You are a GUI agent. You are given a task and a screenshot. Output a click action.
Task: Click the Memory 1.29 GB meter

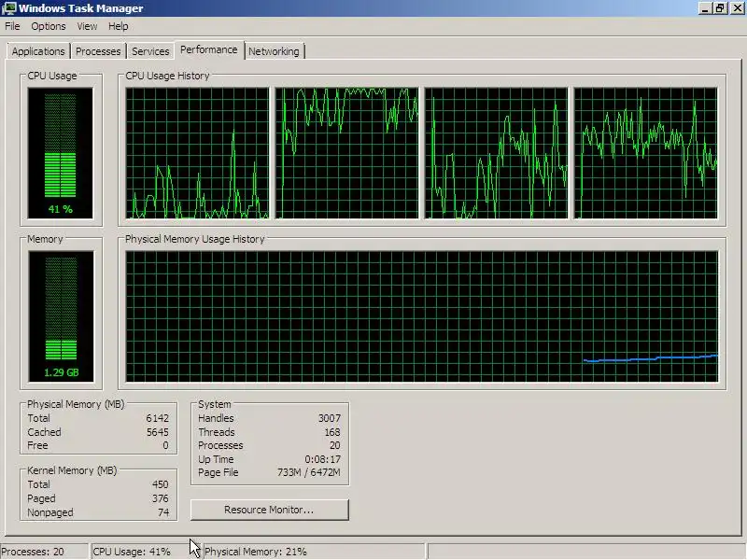click(x=61, y=316)
